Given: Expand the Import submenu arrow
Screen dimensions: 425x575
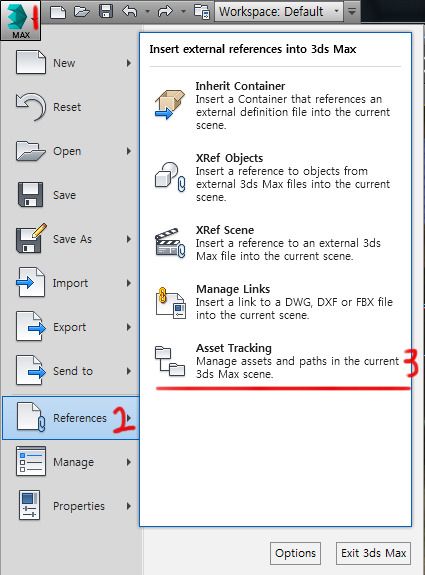Looking at the screenshot, I should coord(129,283).
